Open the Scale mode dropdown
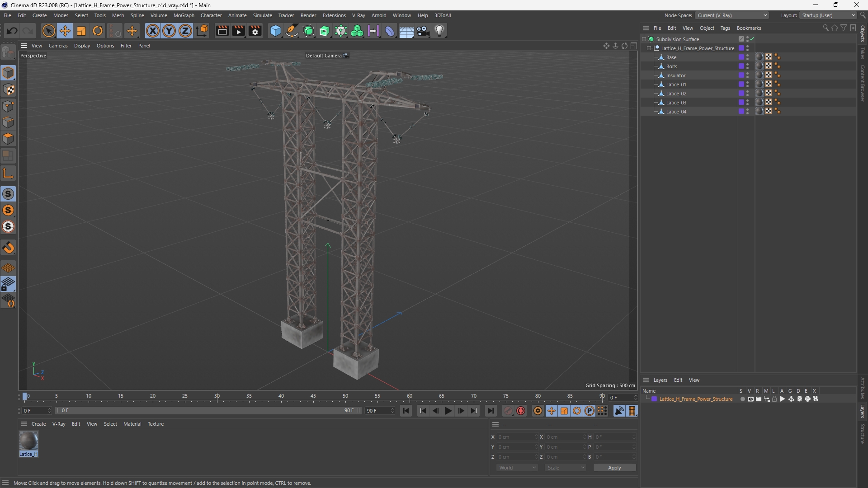868x488 pixels. click(x=566, y=468)
